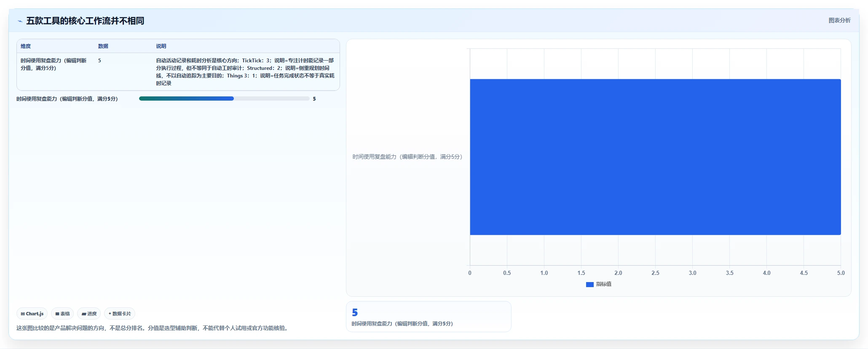Click the x-axis tick label 2.5

click(x=655, y=273)
